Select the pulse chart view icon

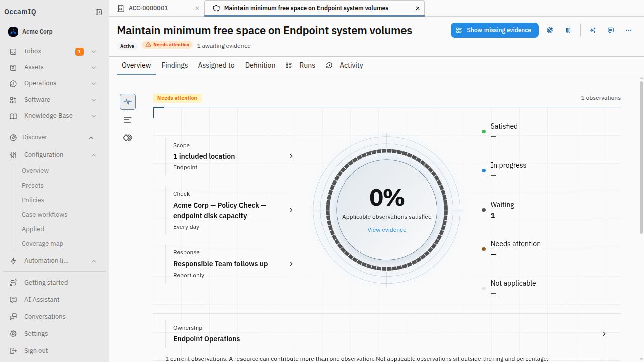(128, 102)
